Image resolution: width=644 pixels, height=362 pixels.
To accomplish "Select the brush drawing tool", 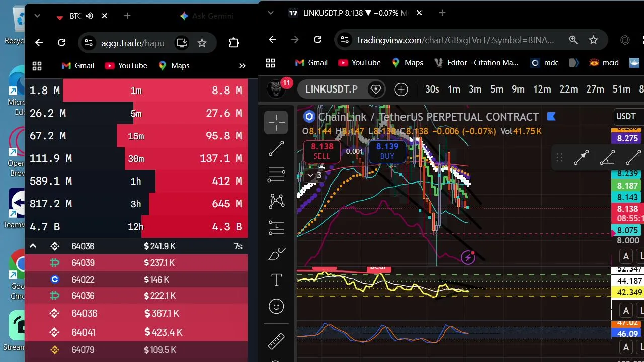I will 276,254.
